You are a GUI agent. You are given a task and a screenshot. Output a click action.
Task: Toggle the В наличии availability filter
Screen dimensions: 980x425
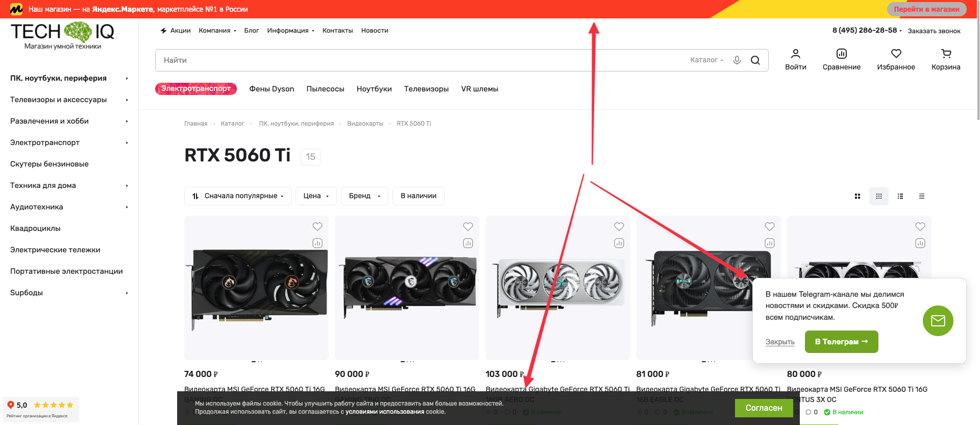[x=419, y=196]
